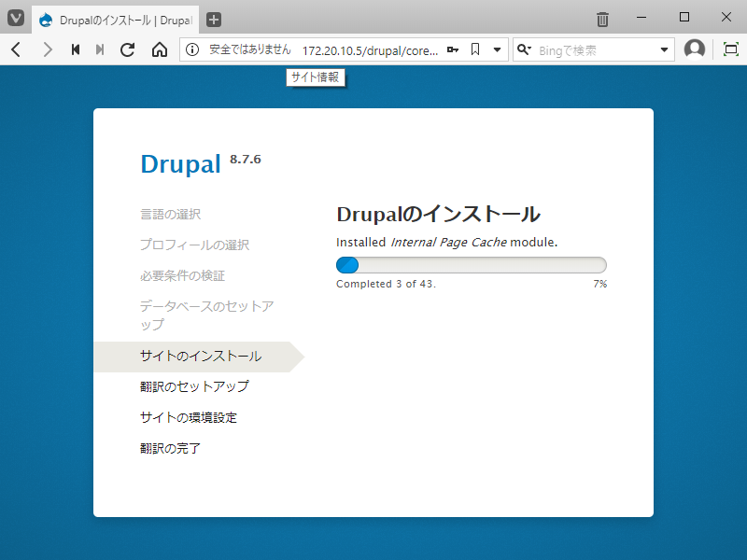Go back to the previous page
This screenshot has height=560, width=747.
(x=16, y=49)
